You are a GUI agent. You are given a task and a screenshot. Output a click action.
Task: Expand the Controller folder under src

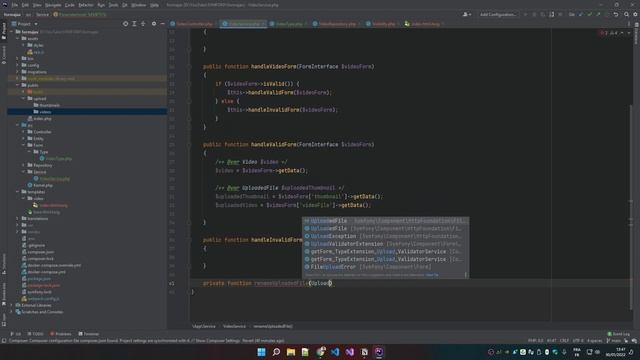(x=24, y=131)
